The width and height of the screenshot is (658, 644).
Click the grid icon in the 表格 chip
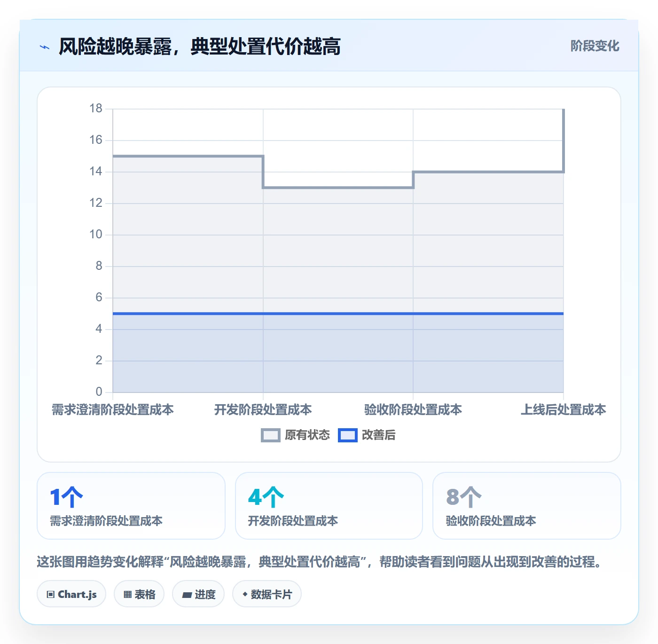(127, 595)
